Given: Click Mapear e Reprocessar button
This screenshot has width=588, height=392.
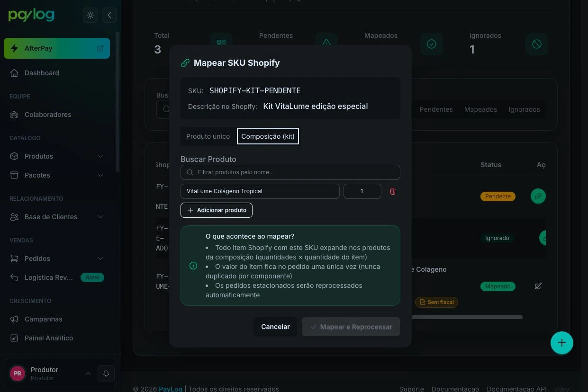Looking at the screenshot, I should pos(351,327).
